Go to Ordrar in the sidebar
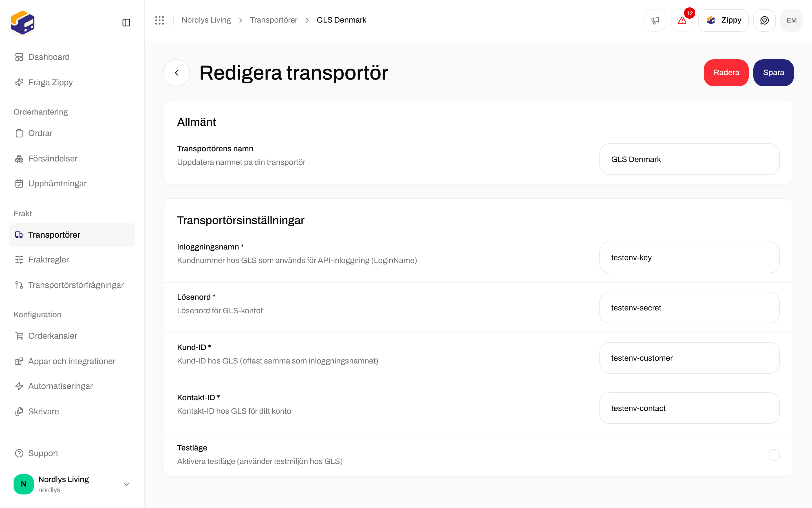 pyautogui.click(x=72, y=133)
